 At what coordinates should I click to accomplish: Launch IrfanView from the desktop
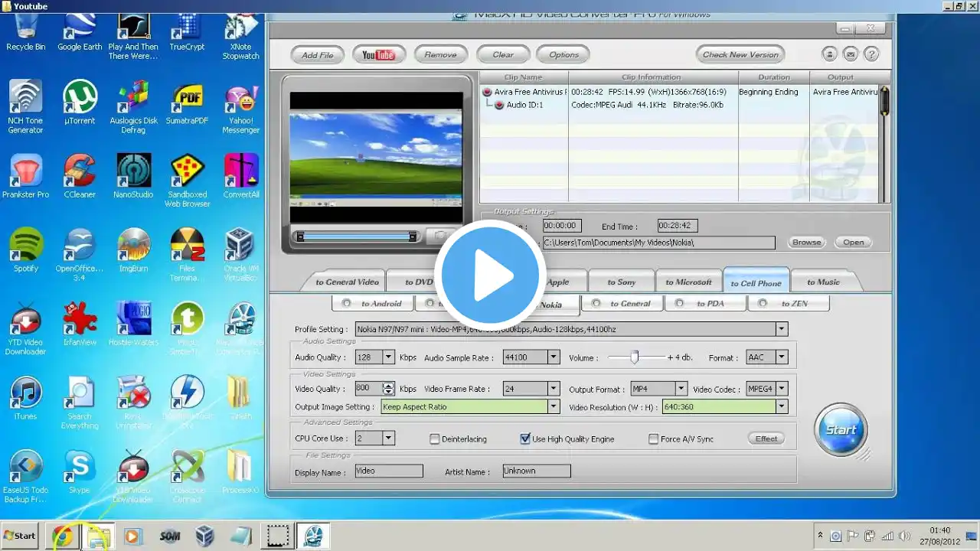[x=80, y=325]
